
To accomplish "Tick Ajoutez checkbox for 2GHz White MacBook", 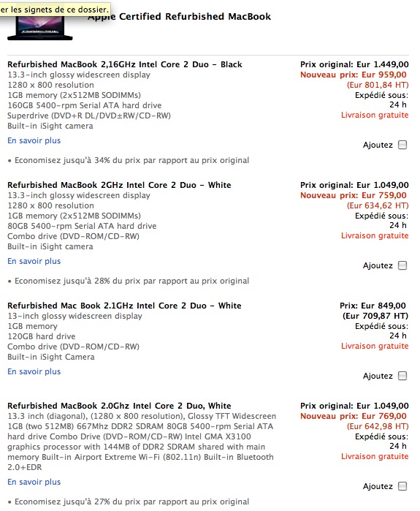I will coord(402,265).
